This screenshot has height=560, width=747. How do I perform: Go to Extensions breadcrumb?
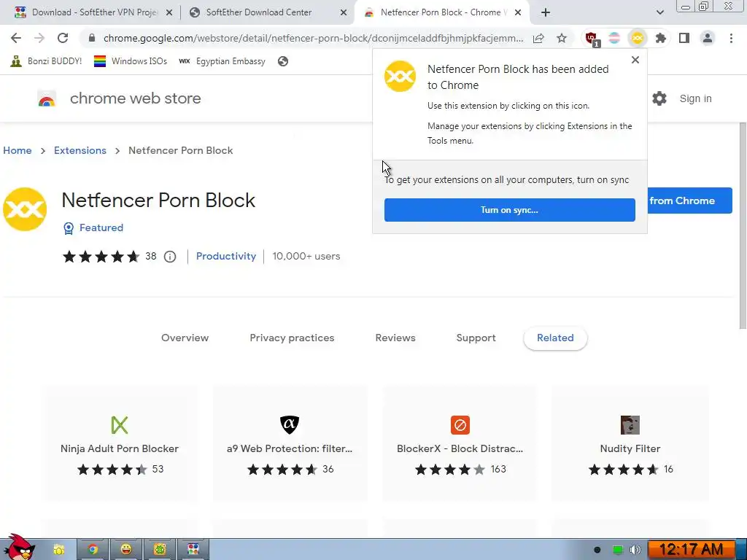(x=80, y=150)
